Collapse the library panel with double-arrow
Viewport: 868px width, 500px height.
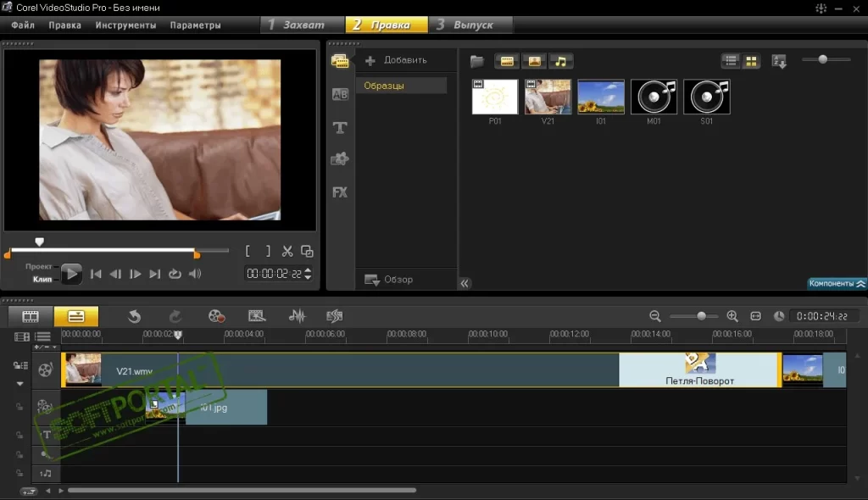(x=465, y=282)
